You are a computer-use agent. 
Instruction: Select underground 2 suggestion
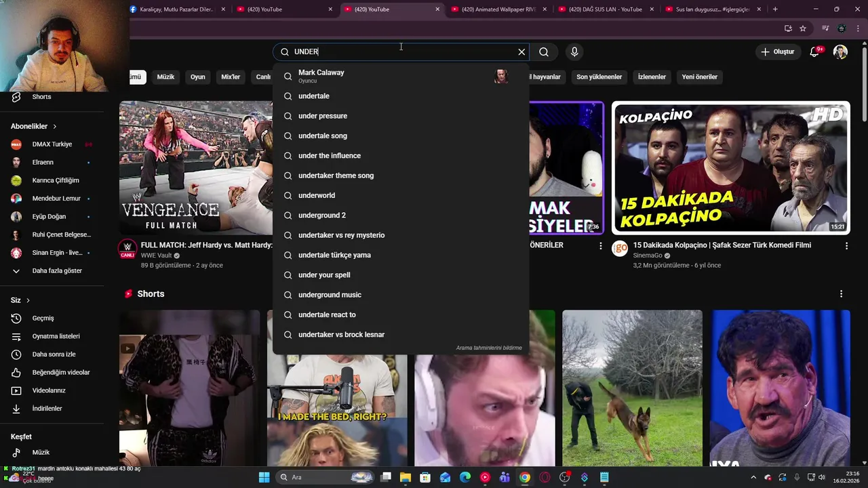coord(401,216)
